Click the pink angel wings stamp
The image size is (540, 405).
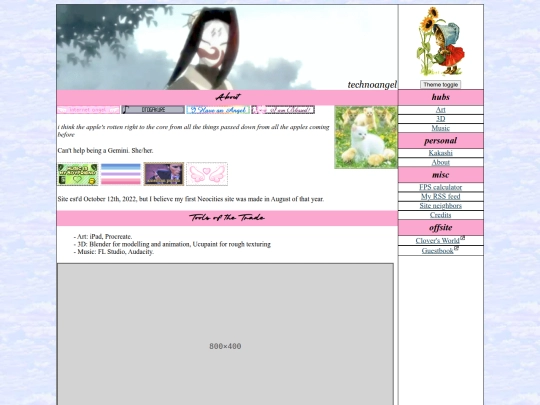207,174
